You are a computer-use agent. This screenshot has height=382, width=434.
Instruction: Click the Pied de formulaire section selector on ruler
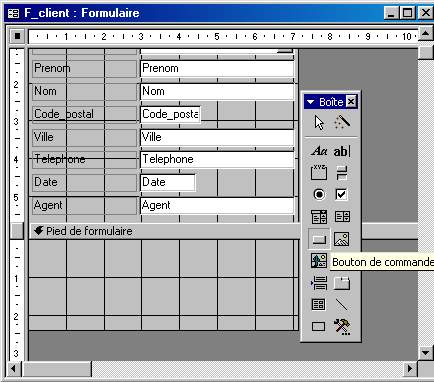[17, 231]
